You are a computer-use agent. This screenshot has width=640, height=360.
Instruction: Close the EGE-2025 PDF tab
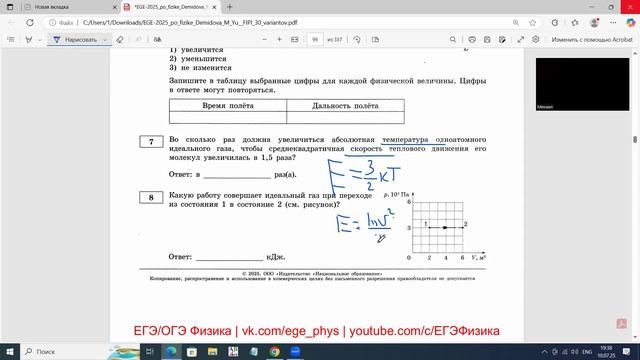214,7
